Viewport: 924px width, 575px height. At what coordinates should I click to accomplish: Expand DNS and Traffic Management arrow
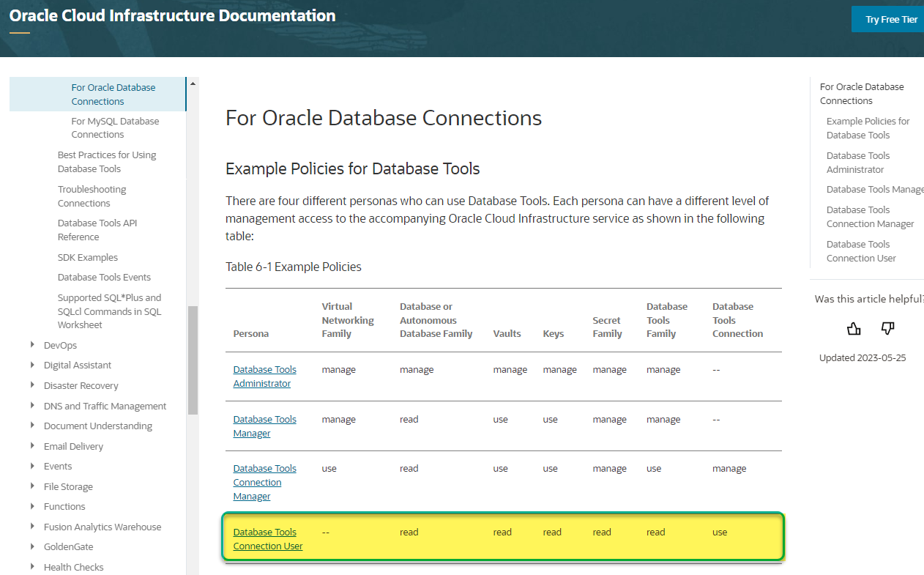(x=32, y=406)
